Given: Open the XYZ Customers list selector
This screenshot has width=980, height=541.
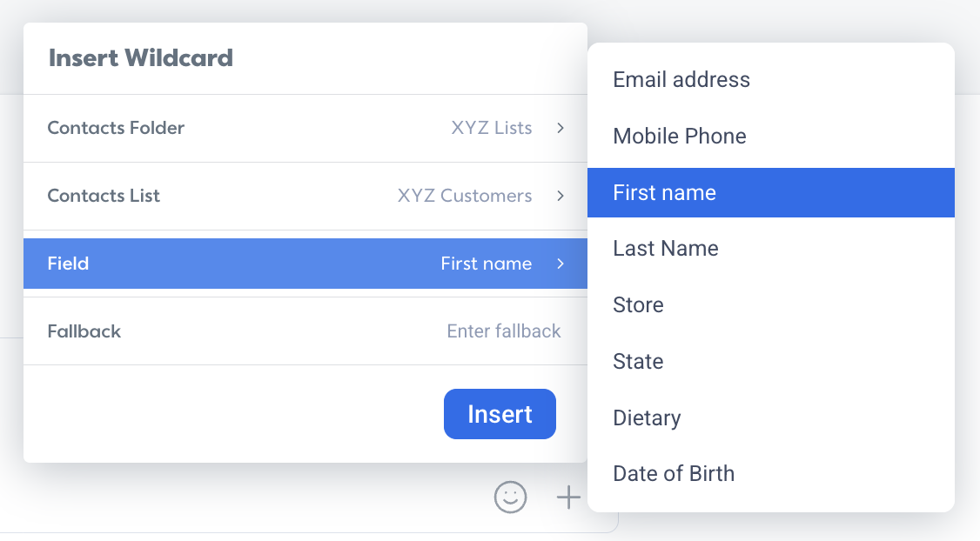Looking at the screenshot, I should tap(465, 196).
